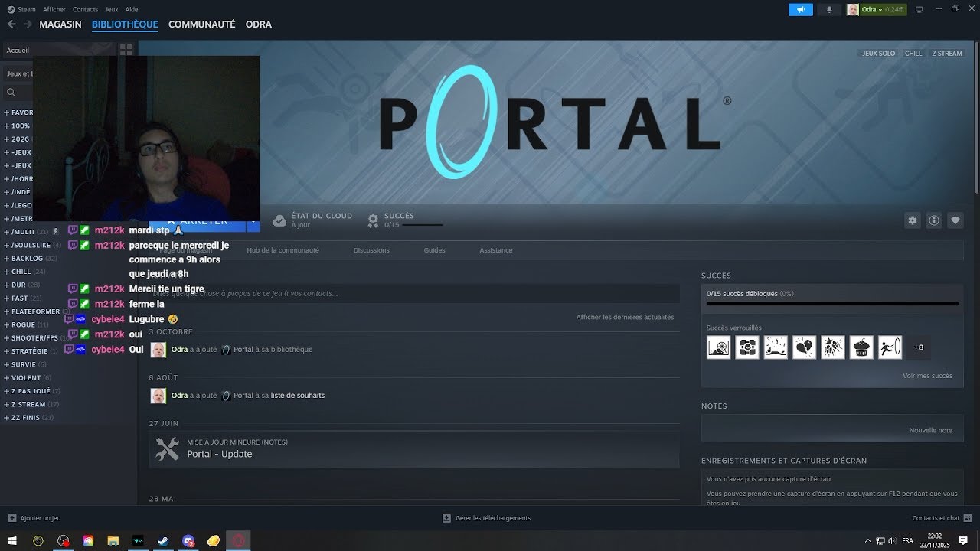Viewport: 980px width, 551px height.
Task: Click Voir mes succès link
Action: [x=927, y=376]
